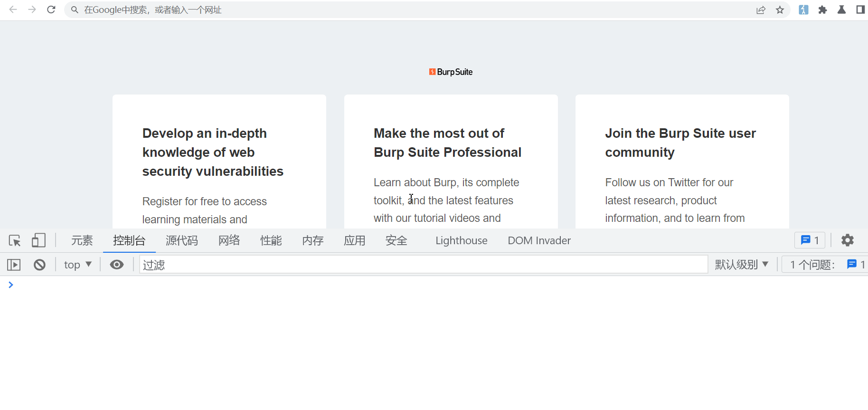Screen dimensions: 868x410
Task: Switch to the 网络 tab
Action: pyautogui.click(x=229, y=240)
